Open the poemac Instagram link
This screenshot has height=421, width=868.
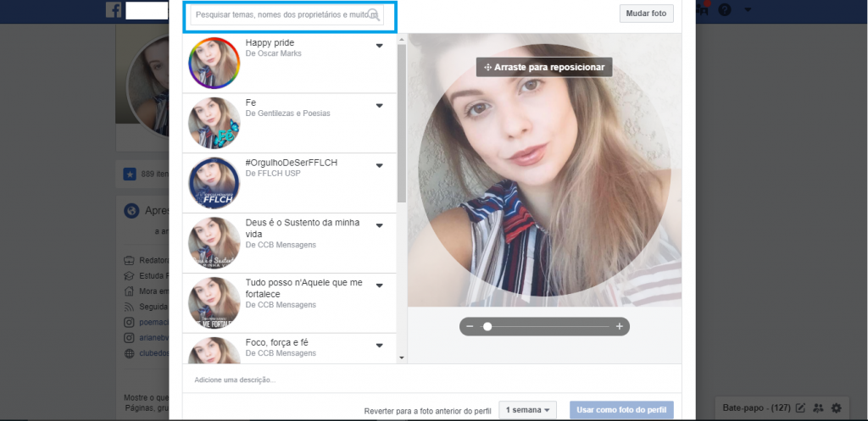pyautogui.click(x=153, y=322)
